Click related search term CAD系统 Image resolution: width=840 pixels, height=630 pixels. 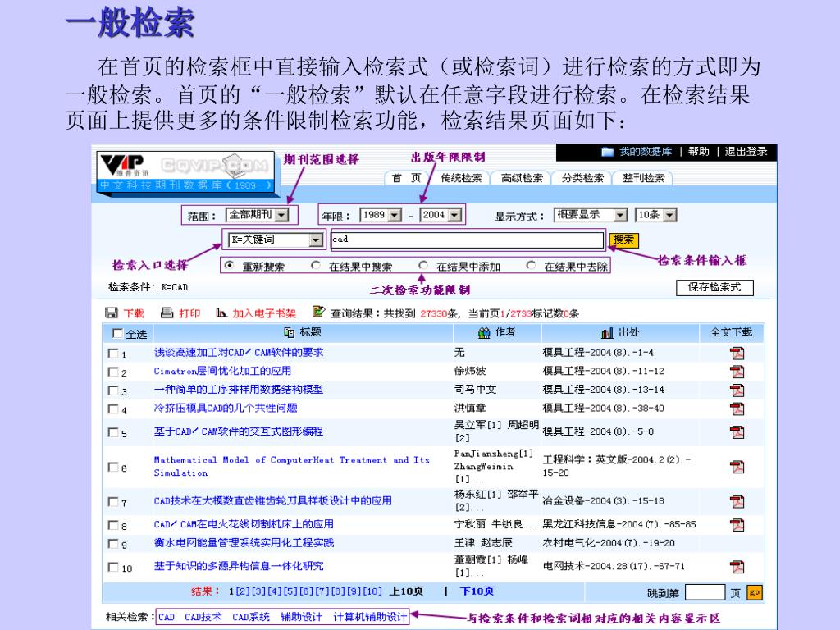251,617
